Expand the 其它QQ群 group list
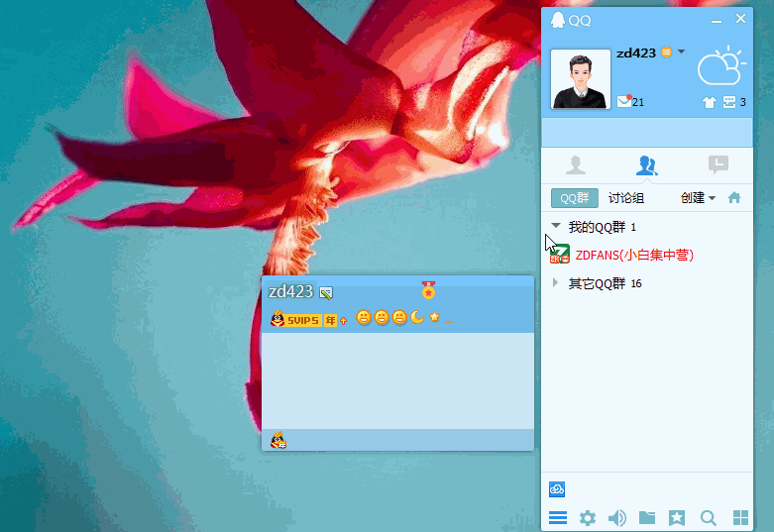The image size is (774, 532). click(x=556, y=283)
